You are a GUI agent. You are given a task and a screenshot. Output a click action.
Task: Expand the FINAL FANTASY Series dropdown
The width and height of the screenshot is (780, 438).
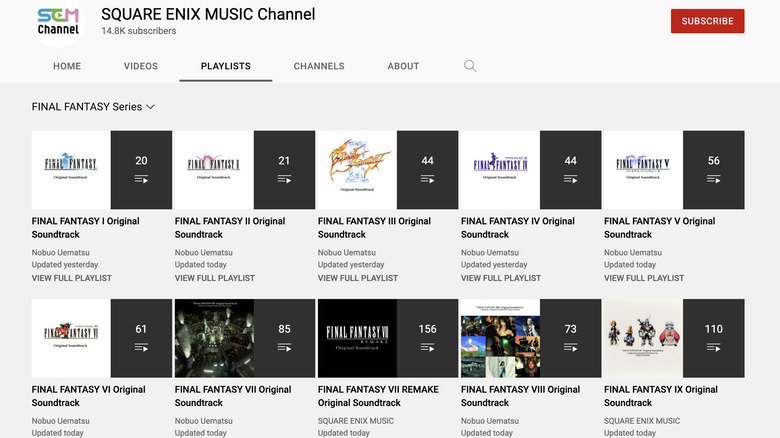click(94, 107)
